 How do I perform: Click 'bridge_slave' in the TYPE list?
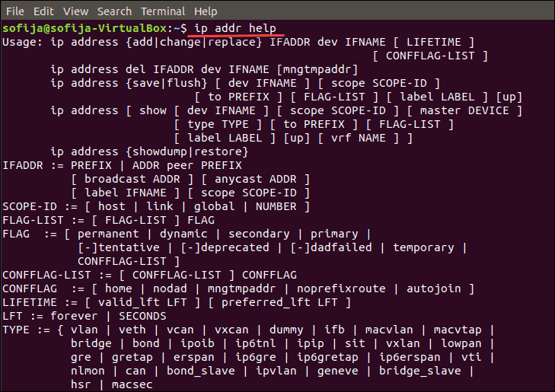click(419, 371)
